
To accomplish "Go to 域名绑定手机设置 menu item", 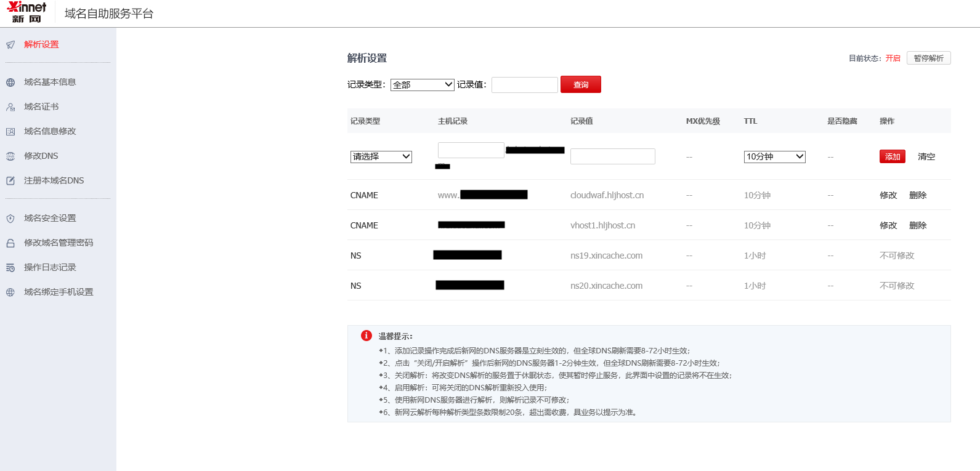I will point(59,292).
